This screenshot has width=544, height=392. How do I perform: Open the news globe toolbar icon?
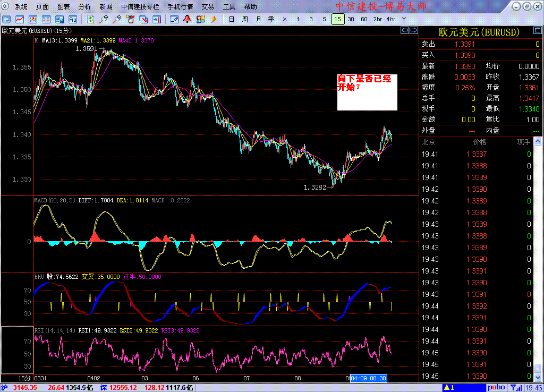pos(59,20)
